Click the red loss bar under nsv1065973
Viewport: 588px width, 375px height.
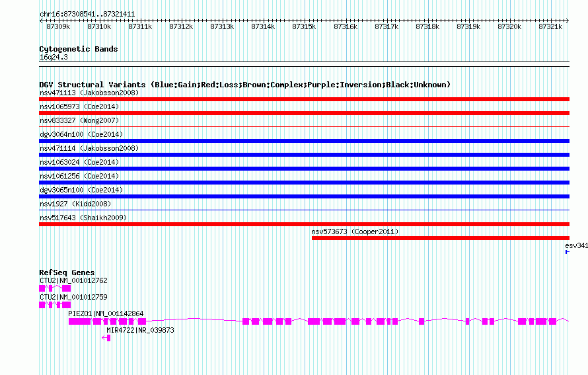304,113
